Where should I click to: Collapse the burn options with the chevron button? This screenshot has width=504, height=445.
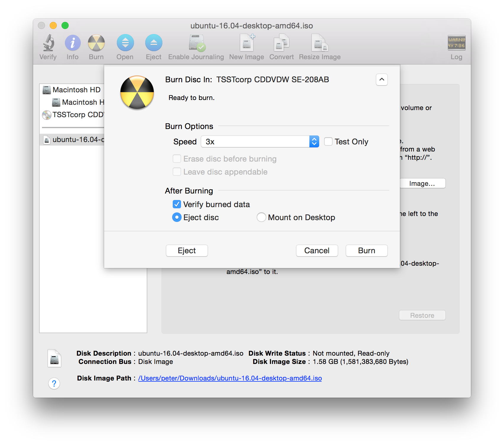pyautogui.click(x=382, y=80)
